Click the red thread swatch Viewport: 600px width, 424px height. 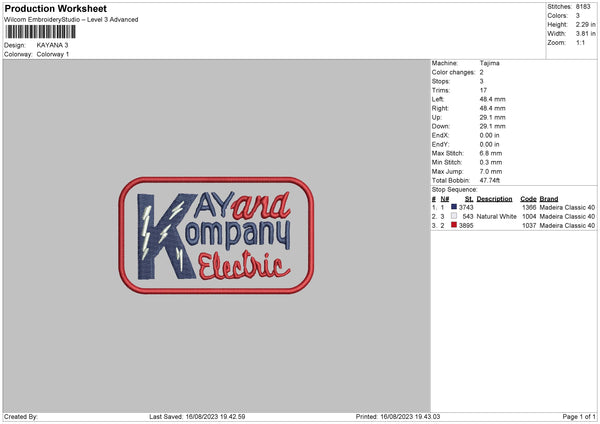click(454, 225)
